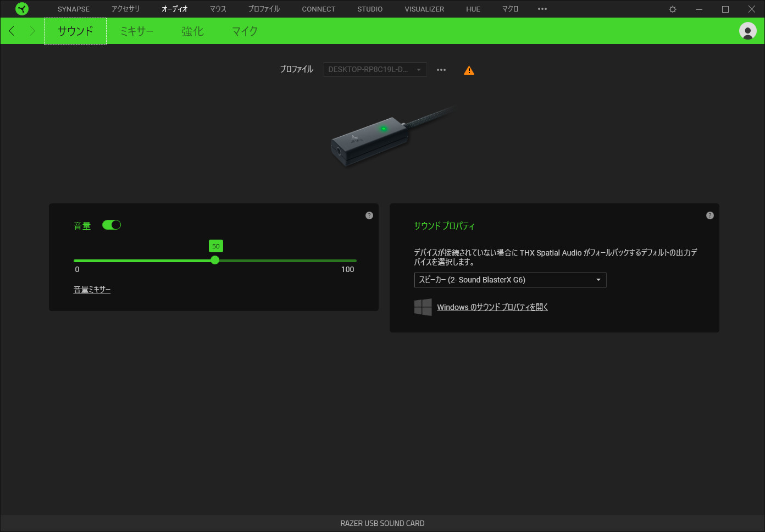The width and height of the screenshot is (765, 532).
Task: Open the STUDIO menu
Action: pos(370,9)
